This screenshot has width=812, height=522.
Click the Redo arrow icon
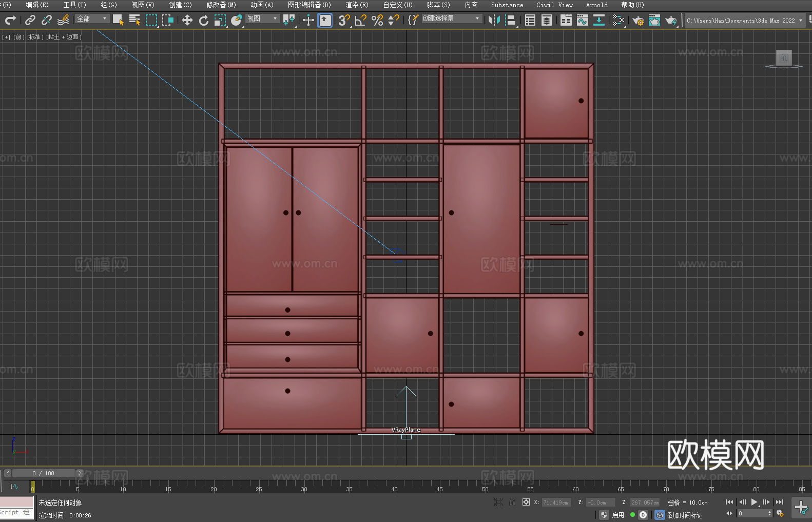[10, 20]
